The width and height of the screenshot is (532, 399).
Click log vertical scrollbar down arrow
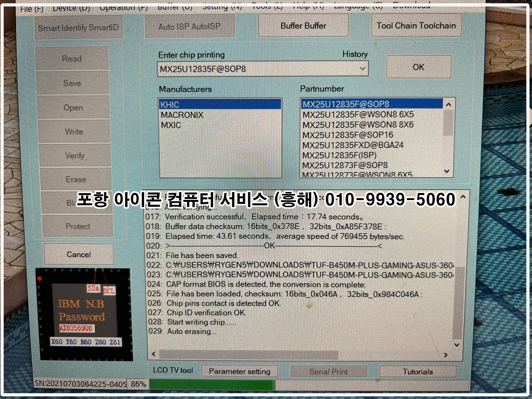point(457,345)
